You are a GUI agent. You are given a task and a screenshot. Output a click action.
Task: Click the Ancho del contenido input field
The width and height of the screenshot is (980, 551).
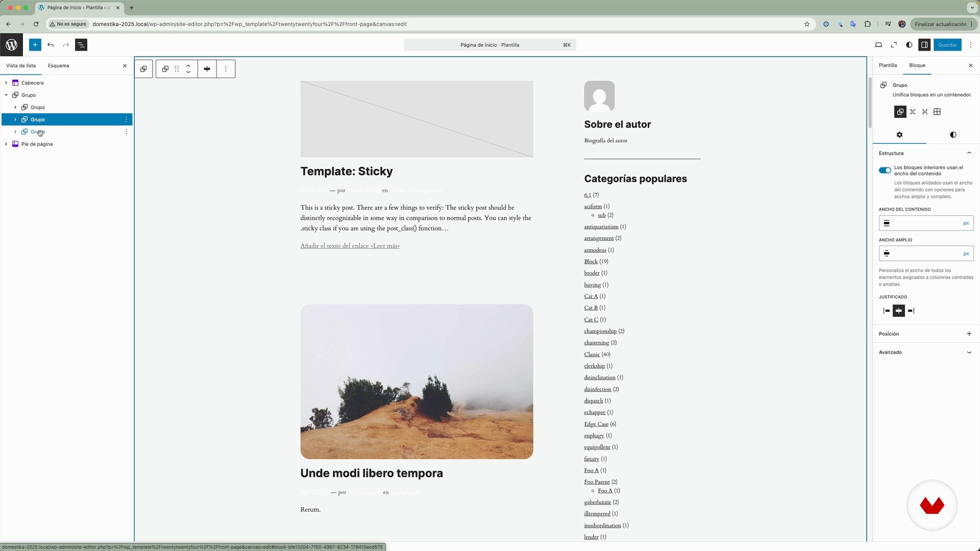[x=925, y=223]
